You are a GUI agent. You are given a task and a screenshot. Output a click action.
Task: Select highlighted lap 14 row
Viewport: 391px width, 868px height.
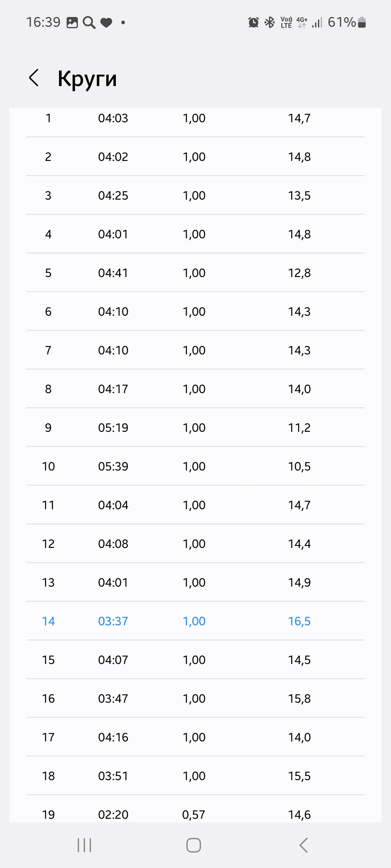[195, 621]
